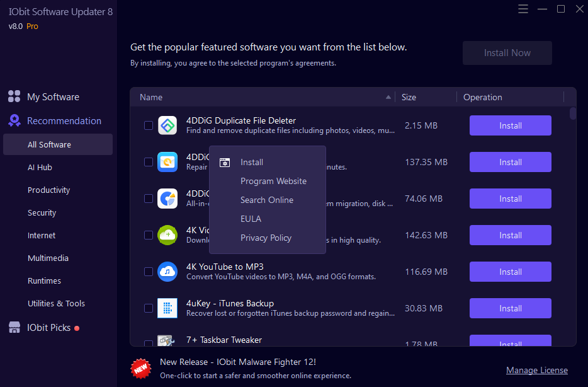Click the Recommendation star-person icon
Screen dimensions: 588x387
pos(14,120)
